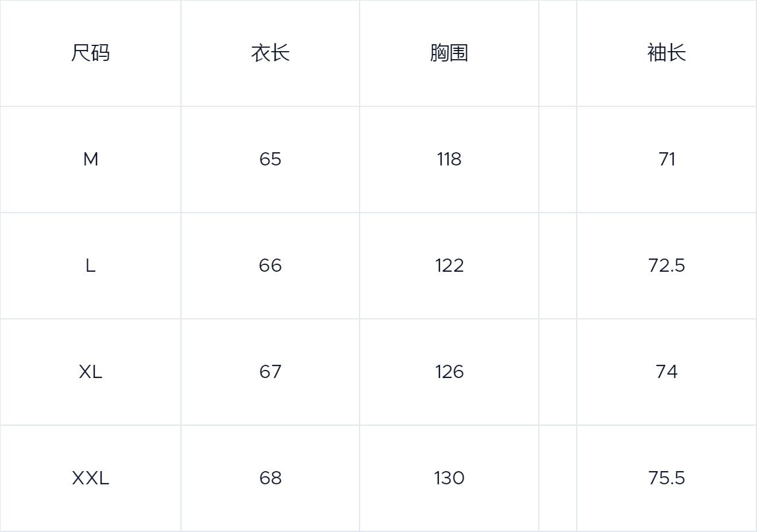Select the 75.5 sleeve length cell
The width and height of the screenshot is (757, 532).
(666, 478)
